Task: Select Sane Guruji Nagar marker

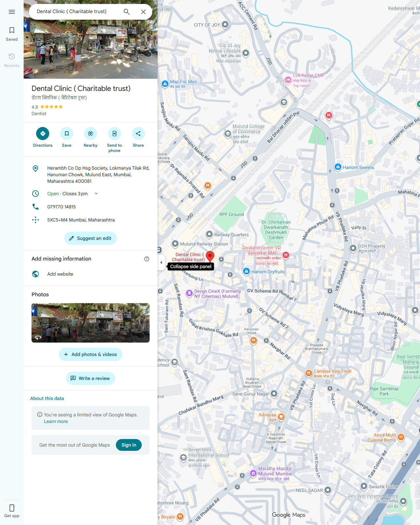Action: (274, 394)
